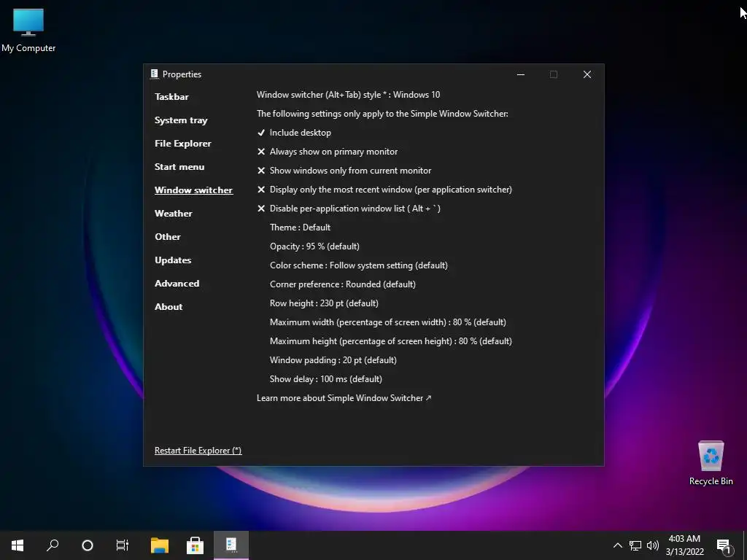The height and width of the screenshot is (560, 747).
Task: Open the volume speaker tray icon
Action: pos(652,545)
